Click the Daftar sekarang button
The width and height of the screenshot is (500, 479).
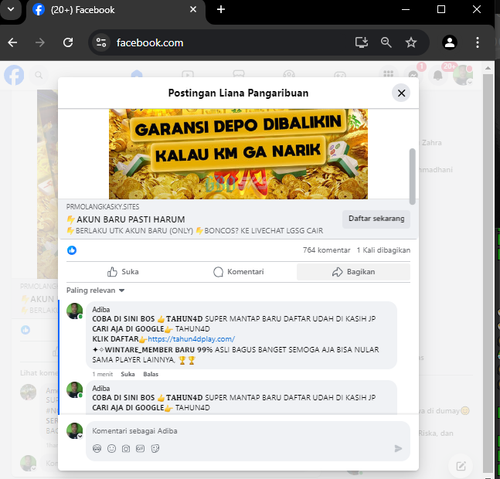tap(376, 219)
